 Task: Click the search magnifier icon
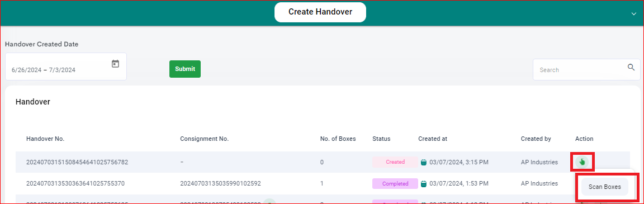click(x=631, y=67)
